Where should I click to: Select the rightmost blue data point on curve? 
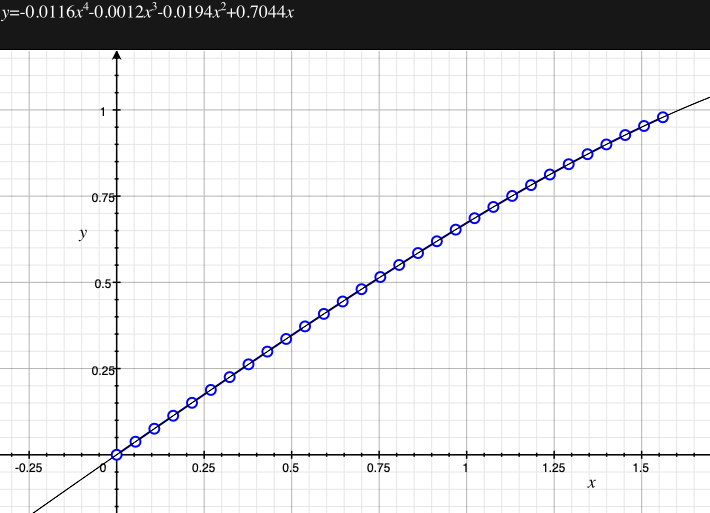tap(662, 117)
